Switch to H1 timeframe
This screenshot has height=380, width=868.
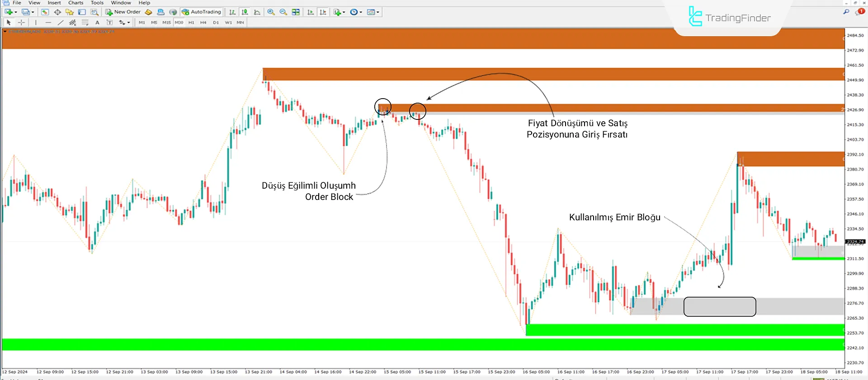click(x=191, y=22)
